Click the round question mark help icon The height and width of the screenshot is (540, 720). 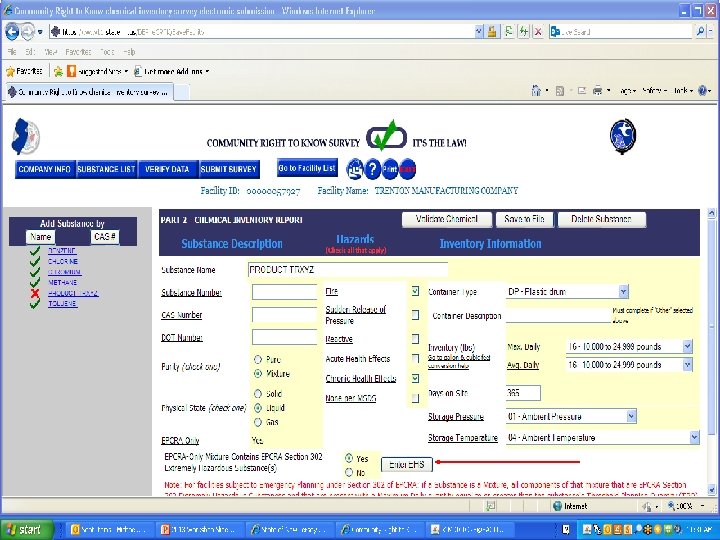click(x=372, y=169)
